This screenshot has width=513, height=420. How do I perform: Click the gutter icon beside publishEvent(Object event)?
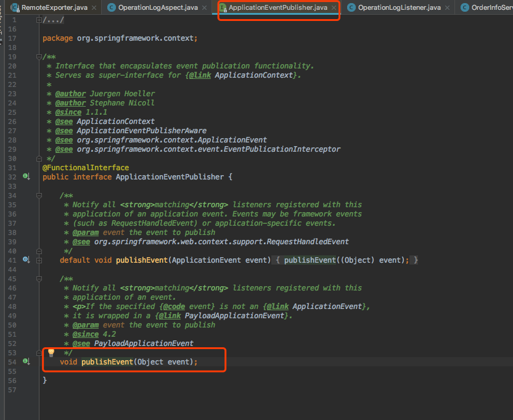point(26,361)
